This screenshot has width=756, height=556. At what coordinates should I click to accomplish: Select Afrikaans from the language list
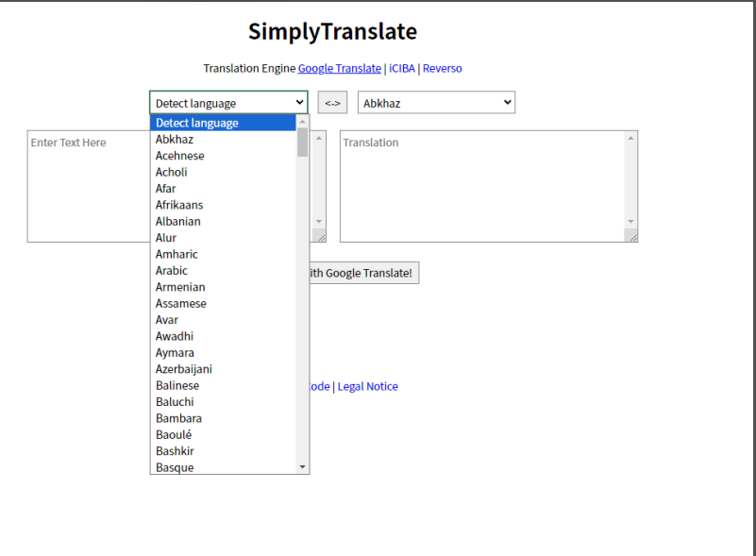(179, 205)
